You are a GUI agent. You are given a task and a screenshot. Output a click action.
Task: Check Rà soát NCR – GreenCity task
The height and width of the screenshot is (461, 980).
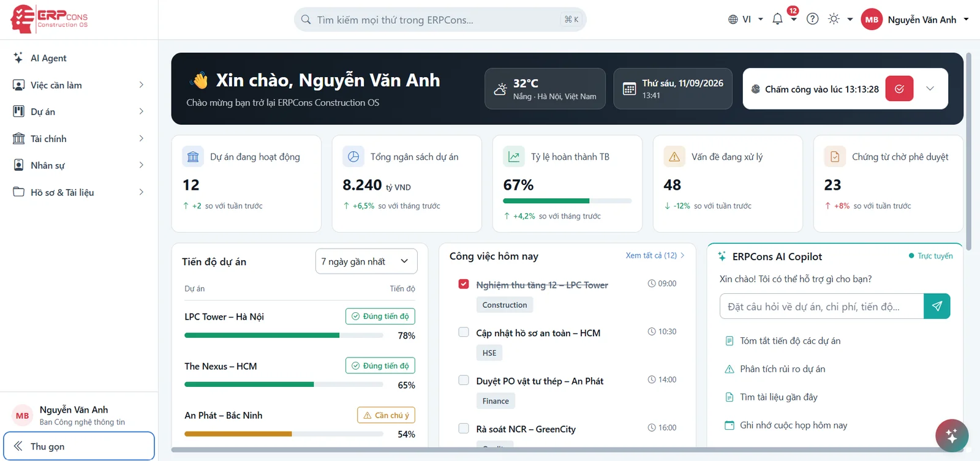pos(464,428)
